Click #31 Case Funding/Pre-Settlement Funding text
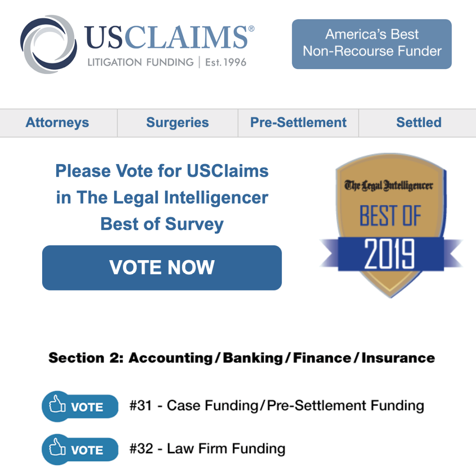The width and height of the screenshot is (476, 476). pos(277,406)
